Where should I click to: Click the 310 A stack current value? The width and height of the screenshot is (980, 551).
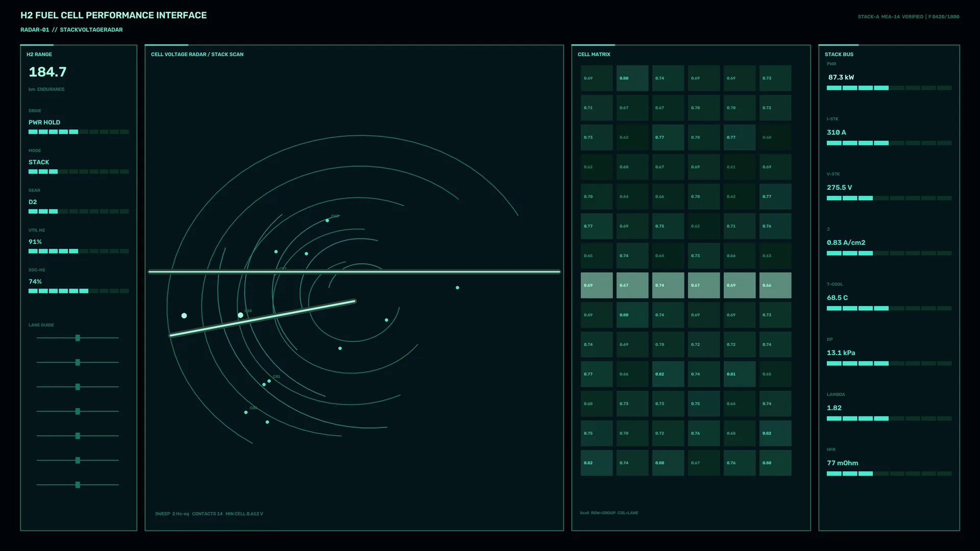pos(837,133)
